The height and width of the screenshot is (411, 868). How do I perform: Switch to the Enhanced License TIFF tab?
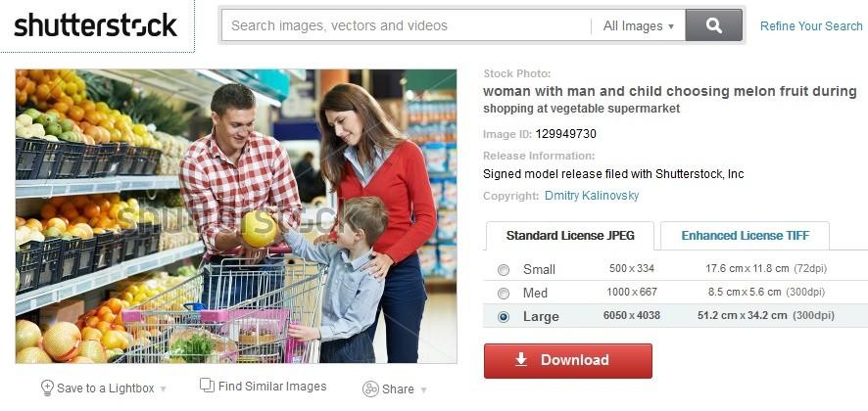pos(746,236)
